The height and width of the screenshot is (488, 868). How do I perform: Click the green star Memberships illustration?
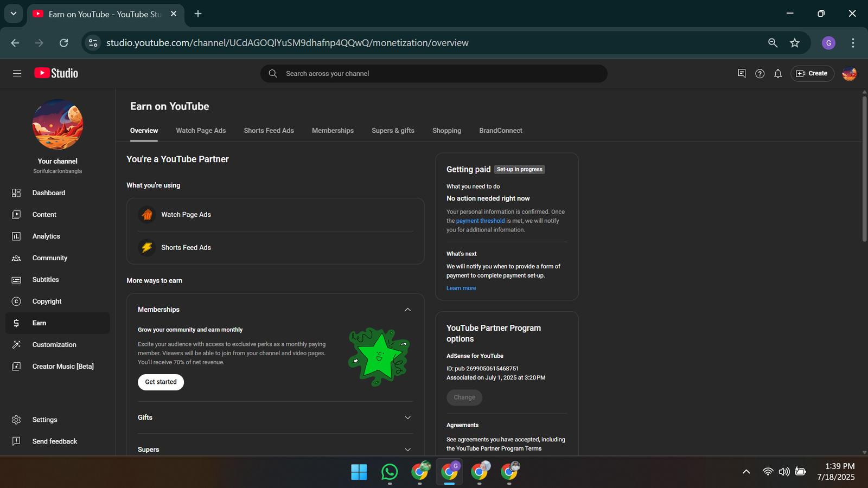coord(378,356)
